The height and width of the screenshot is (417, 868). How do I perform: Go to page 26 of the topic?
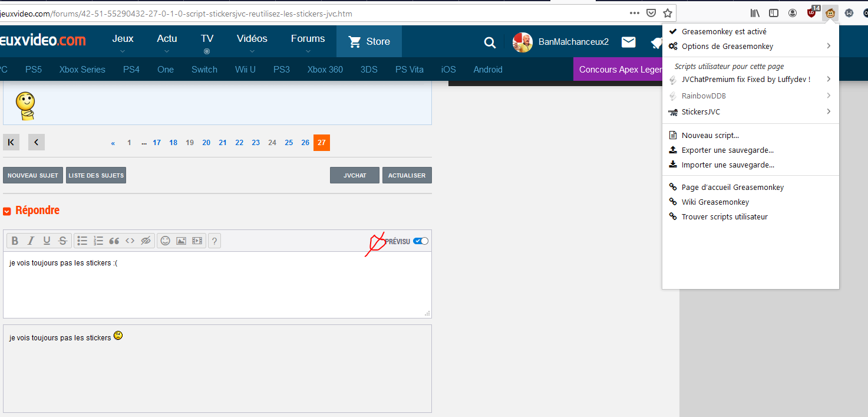tap(305, 143)
